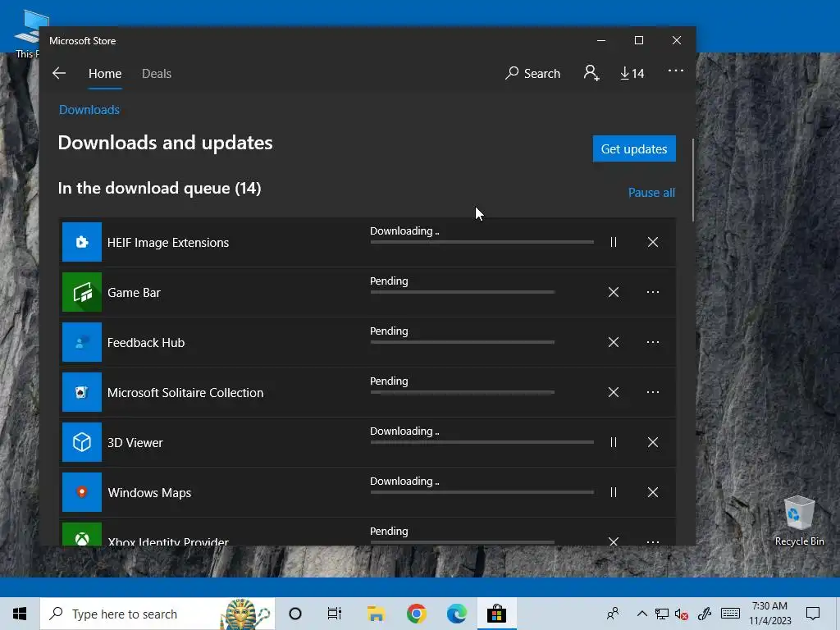Open the Home tab
The height and width of the screenshot is (630, 840).
tap(105, 73)
